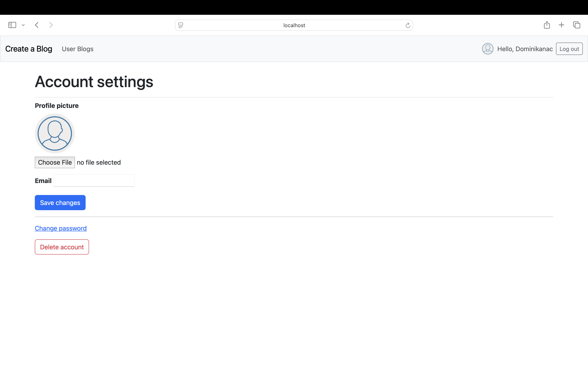Save changes to account settings

pyautogui.click(x=60, y=202)
